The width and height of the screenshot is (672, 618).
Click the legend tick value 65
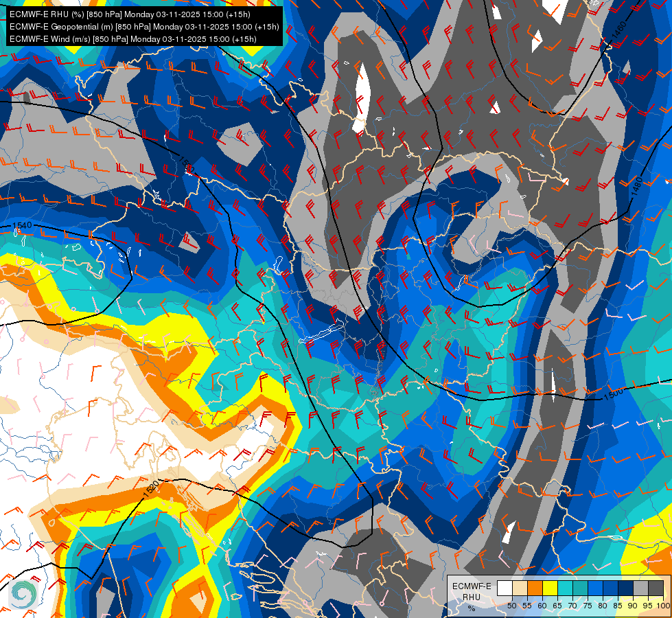(557, 606)
